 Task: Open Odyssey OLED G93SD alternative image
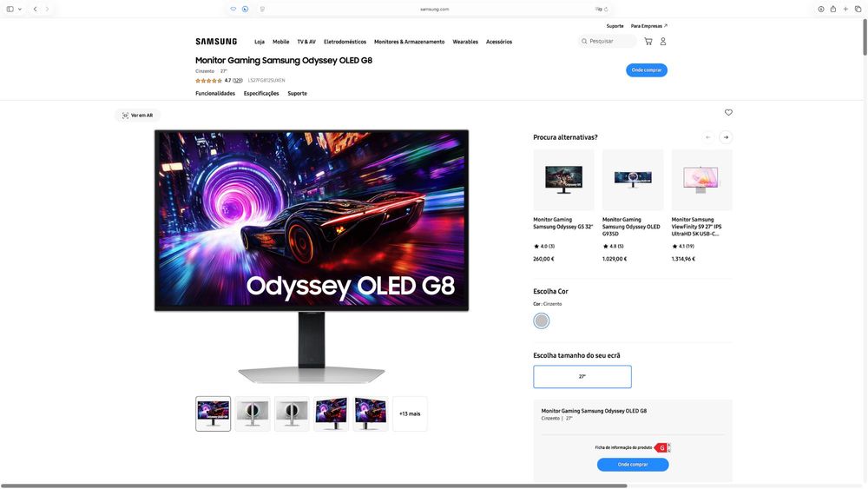(633, 180)
